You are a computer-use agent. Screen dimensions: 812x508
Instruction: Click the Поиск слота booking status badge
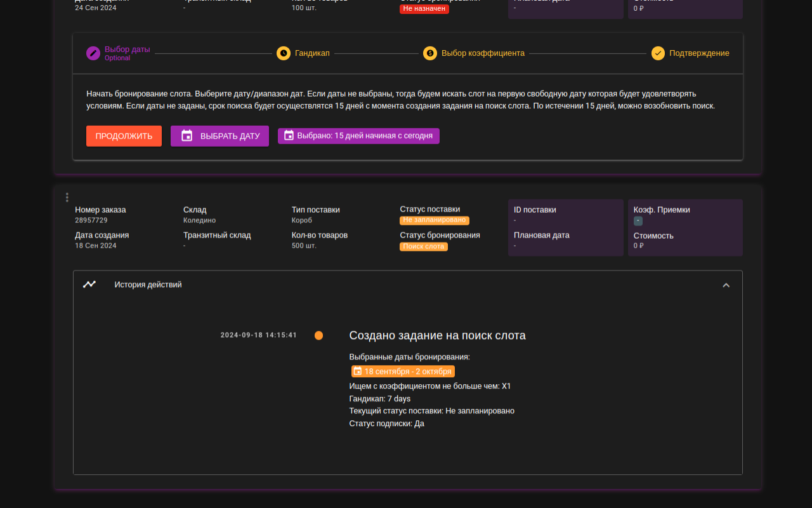[x=423, y=246]
